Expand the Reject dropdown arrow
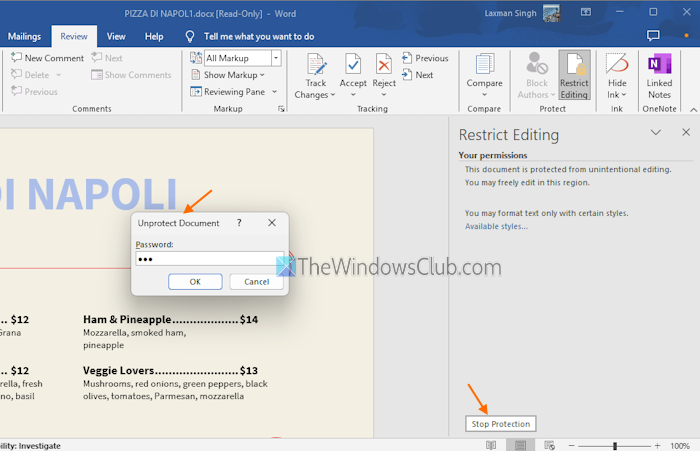700x451 pixels. tap(384, 95)
